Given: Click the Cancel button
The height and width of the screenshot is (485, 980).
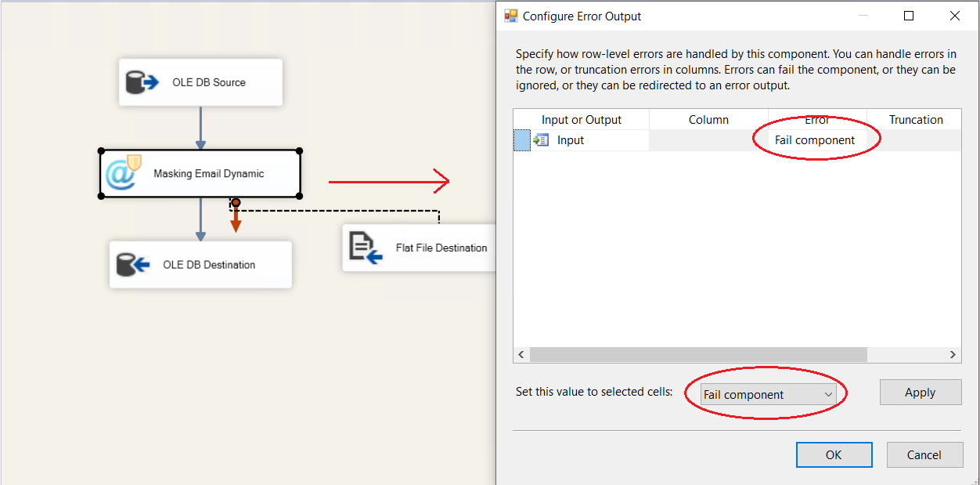Looking at the screenshot, I should (924, 454).
